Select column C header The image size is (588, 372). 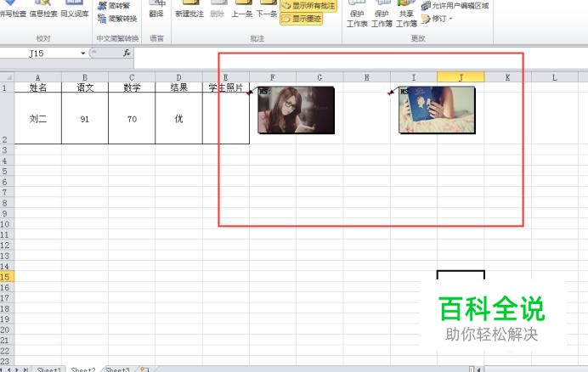tap(132, 77)
